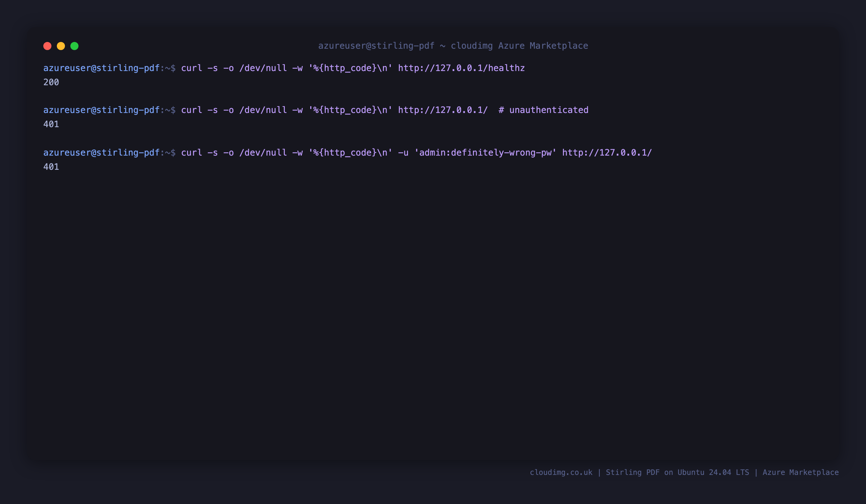This screenshot has height=504, width=866.
Task: Click the prompt 'azureuser@stirling-pdf' on the first line
Action: [x=101, y=68]
